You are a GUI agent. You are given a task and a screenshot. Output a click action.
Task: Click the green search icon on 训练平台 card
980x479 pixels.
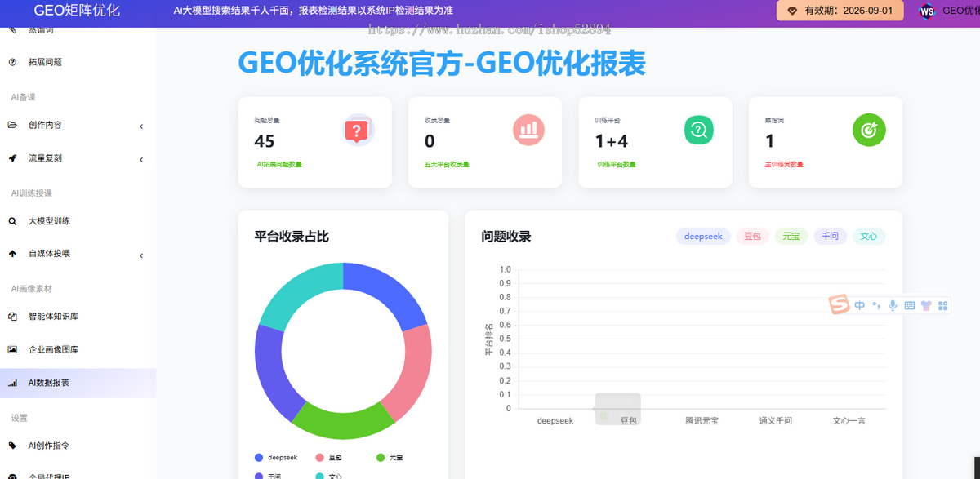point(699,129)
